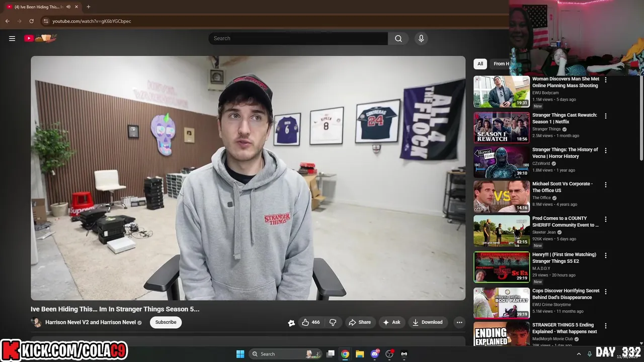Image resolution: width=644 pixels, height=362 pixels.
Task: Open options menu for Cast Rewatch video
Action: click(606, 116)
